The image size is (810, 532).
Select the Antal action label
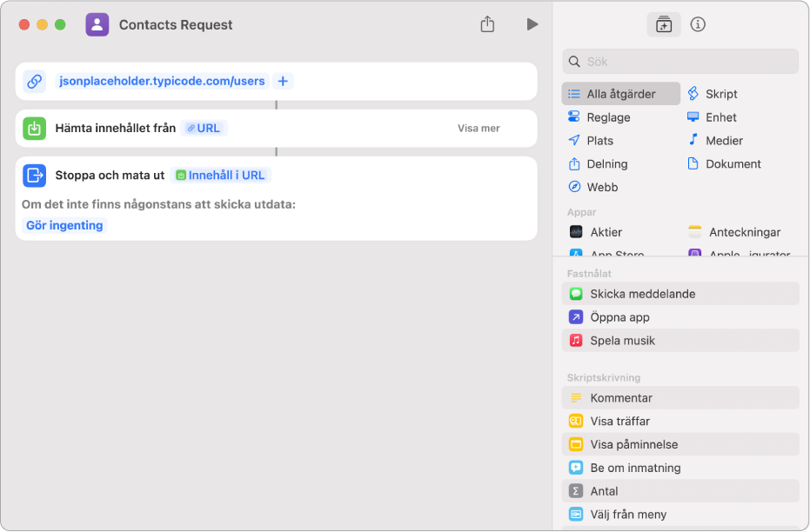pos(604,491)
